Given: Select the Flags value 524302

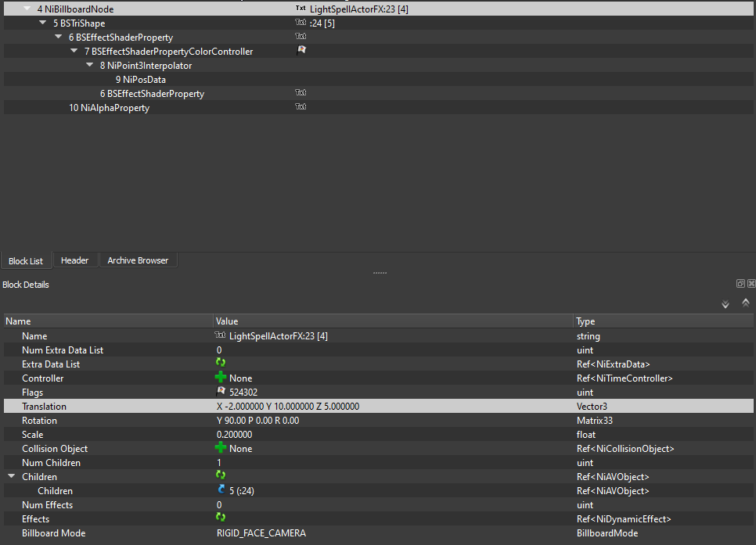Looking at the screenshot, I should tap(243, 393).
